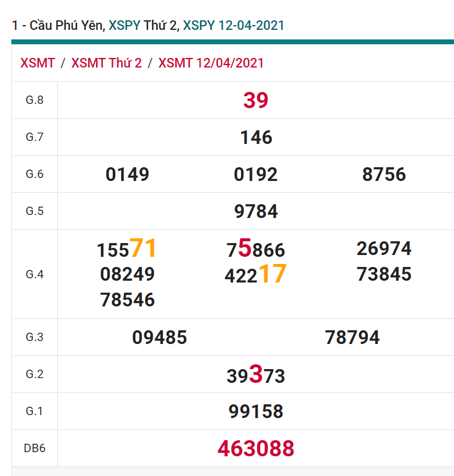The image size is (454, 476).
Task: Click the G.6 number 8756
Action: coord(384,174)
